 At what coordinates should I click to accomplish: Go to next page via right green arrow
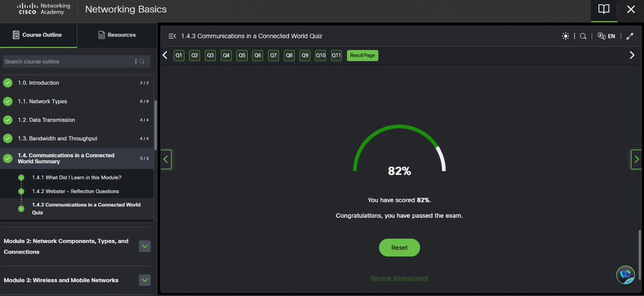pos(636,159)
